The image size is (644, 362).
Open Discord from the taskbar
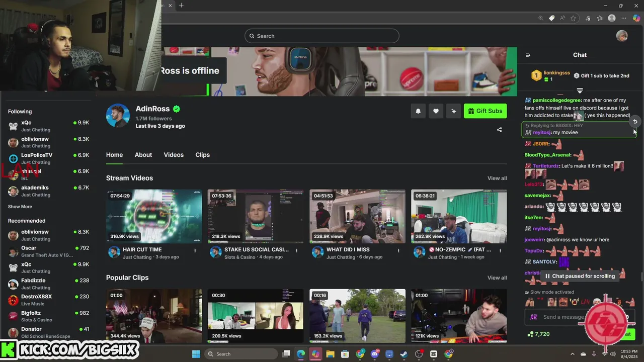click(x=374, y=354)
